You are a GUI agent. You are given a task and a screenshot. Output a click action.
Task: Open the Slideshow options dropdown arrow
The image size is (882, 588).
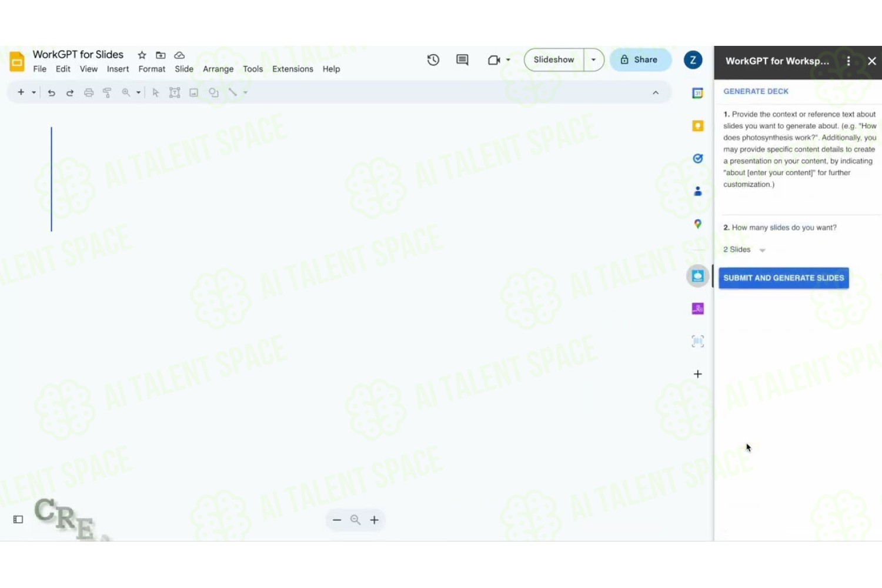click(x=594, y=60)
